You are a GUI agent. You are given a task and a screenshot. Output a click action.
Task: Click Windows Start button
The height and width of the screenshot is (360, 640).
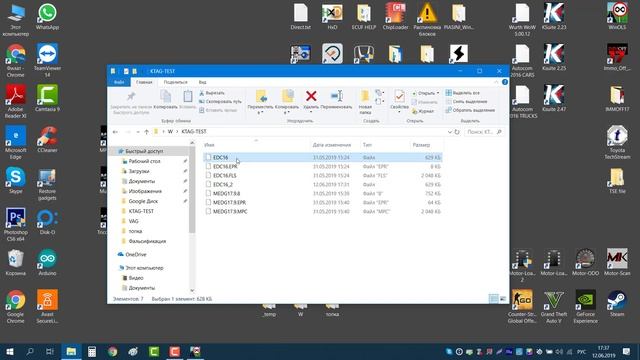(9, 351)
